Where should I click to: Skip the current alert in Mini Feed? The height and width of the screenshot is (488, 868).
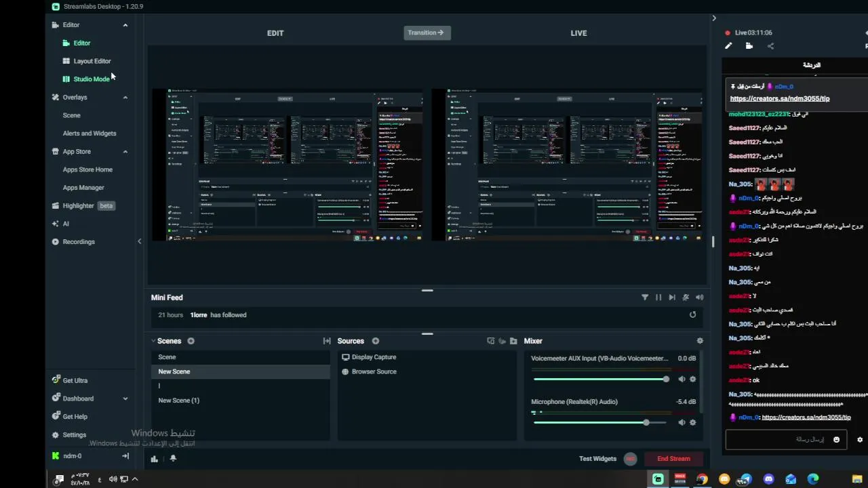[x=672, y=298]
